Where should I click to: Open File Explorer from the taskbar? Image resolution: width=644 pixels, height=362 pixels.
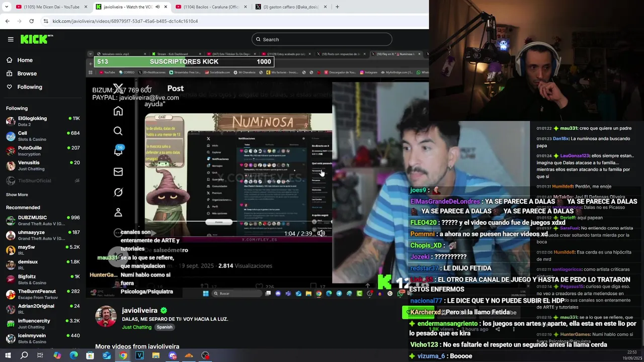coord(156,355)
